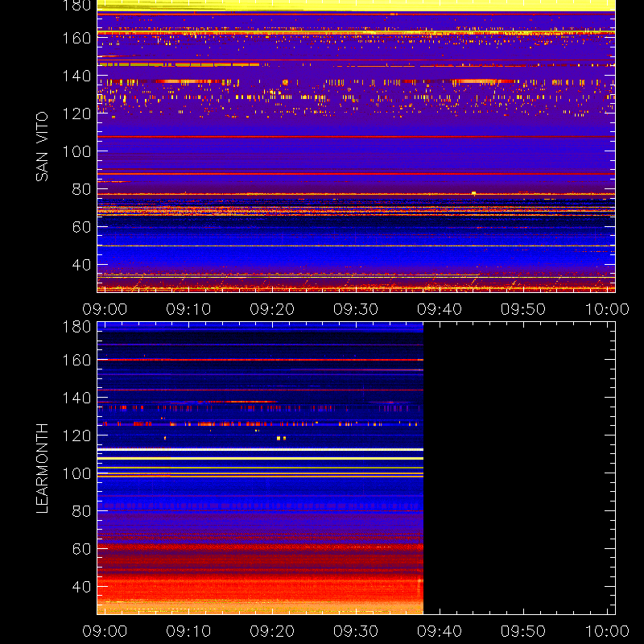Select the 120 frequency label on San Vito plot

[x=76, y=114]
